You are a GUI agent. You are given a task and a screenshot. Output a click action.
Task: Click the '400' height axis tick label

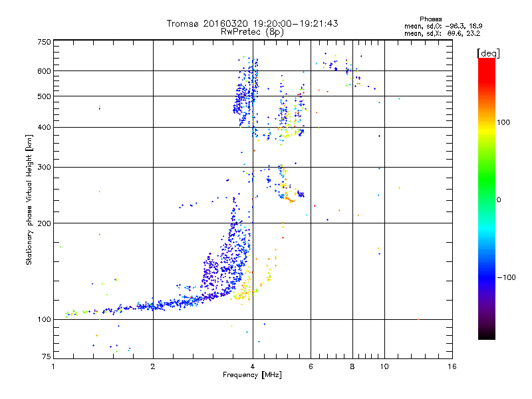point(44,127)
